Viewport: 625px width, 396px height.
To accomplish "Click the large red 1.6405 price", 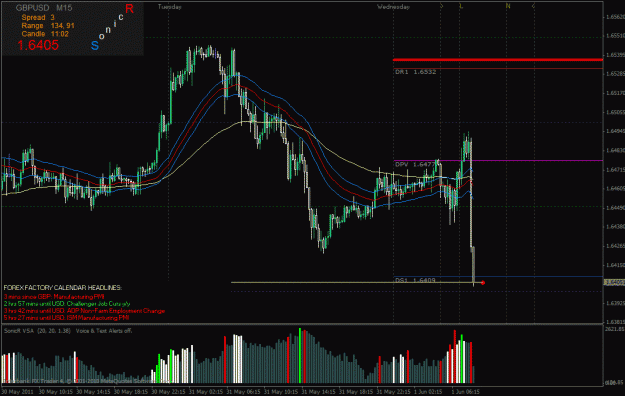I will pos(38,45).
